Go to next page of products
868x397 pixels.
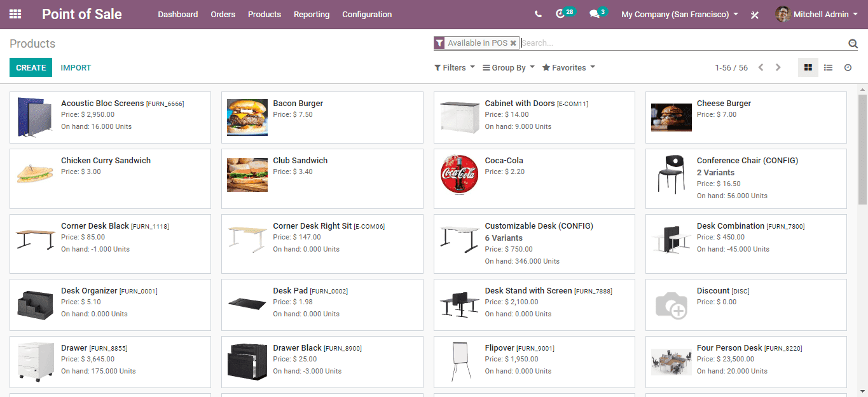click(778, 67)
